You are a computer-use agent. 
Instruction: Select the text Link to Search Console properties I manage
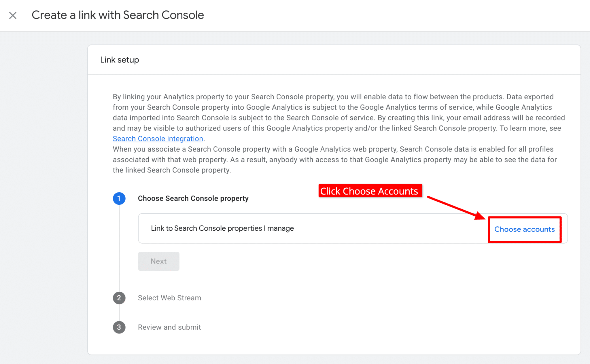click(x=222, y=228)
